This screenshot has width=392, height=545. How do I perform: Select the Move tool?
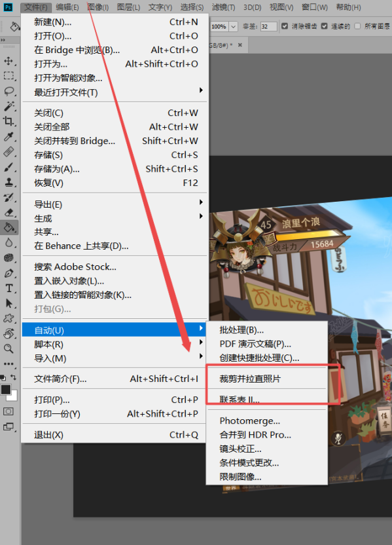(x=9, y=61)
